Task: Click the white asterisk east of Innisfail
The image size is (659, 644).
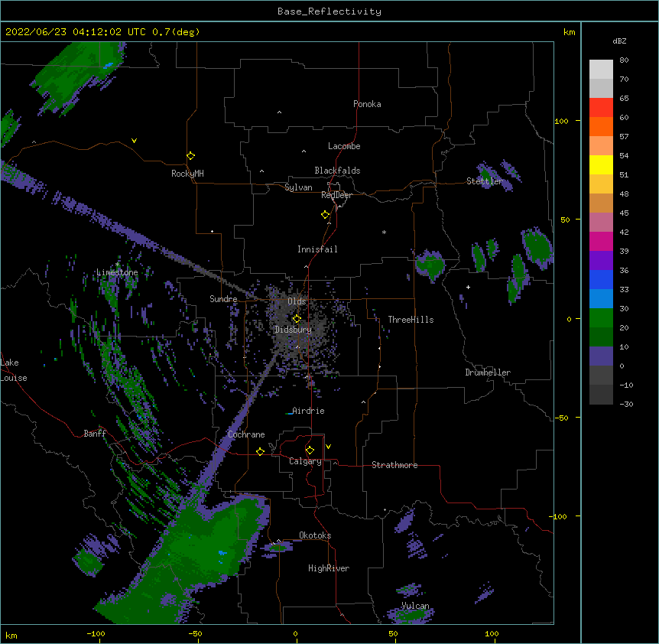Action: coord(384,232)
